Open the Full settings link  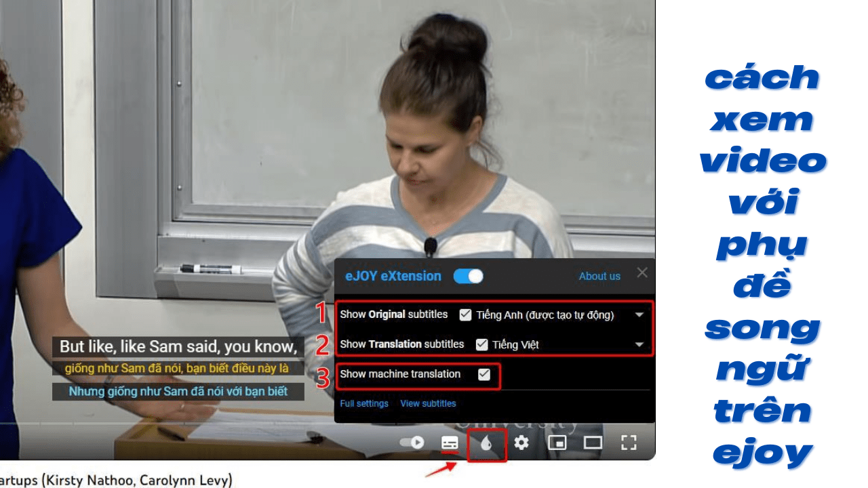(x=364, y=404)
